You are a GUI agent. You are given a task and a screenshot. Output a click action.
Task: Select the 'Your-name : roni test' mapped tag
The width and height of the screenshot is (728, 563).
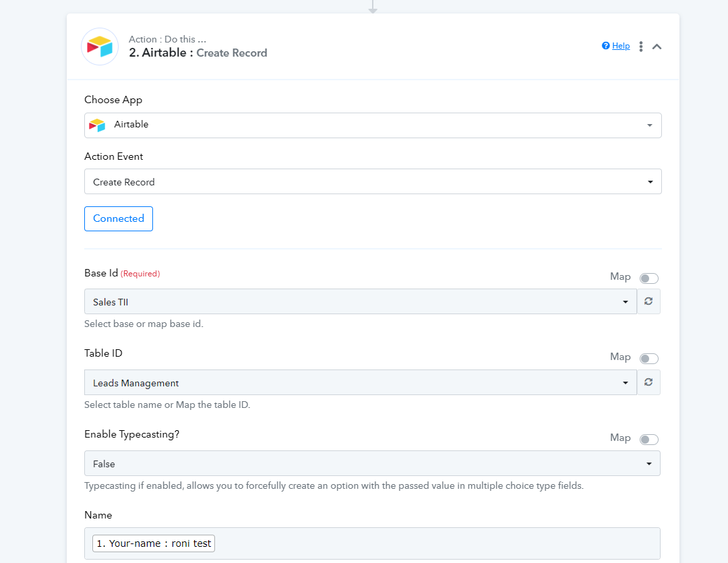tap(154, 543)
